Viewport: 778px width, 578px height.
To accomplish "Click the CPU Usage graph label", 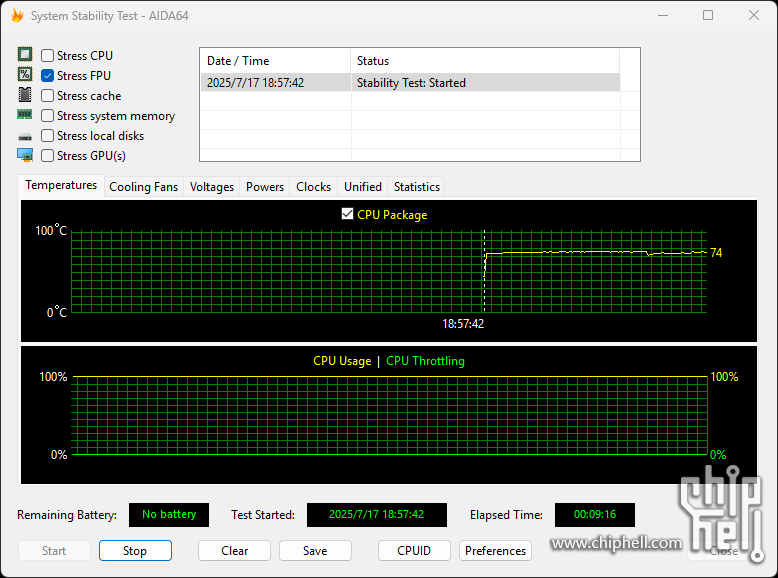I will click(x=342, y=361).
